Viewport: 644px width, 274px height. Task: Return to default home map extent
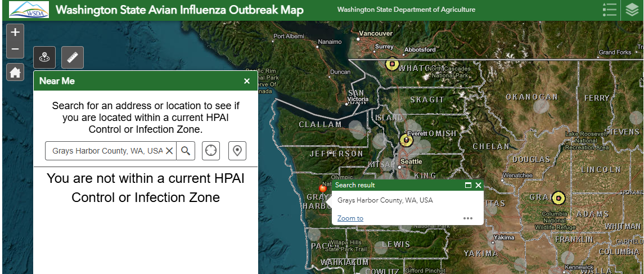click(x=15, y=73)
